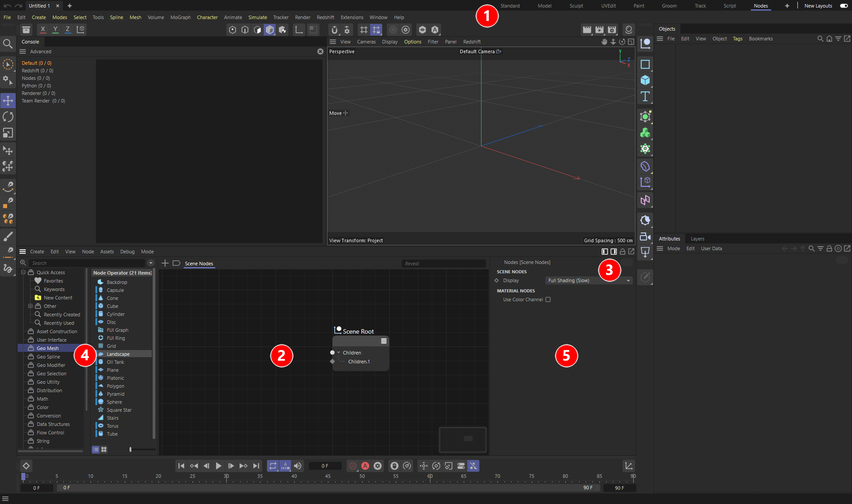The height and width of the screenshot is (504, 852).
Task: Click the Go to End playback icon
Action: coord(256,466)
